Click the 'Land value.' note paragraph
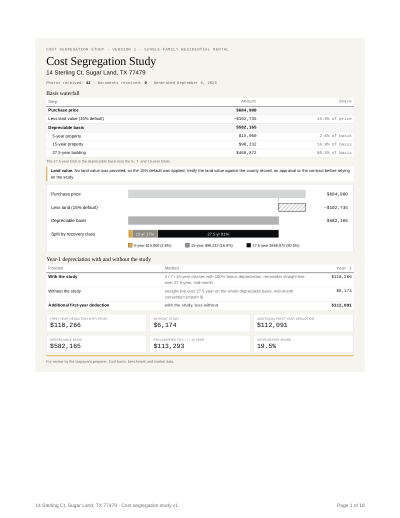400x518 pixels. pos(200,174)
